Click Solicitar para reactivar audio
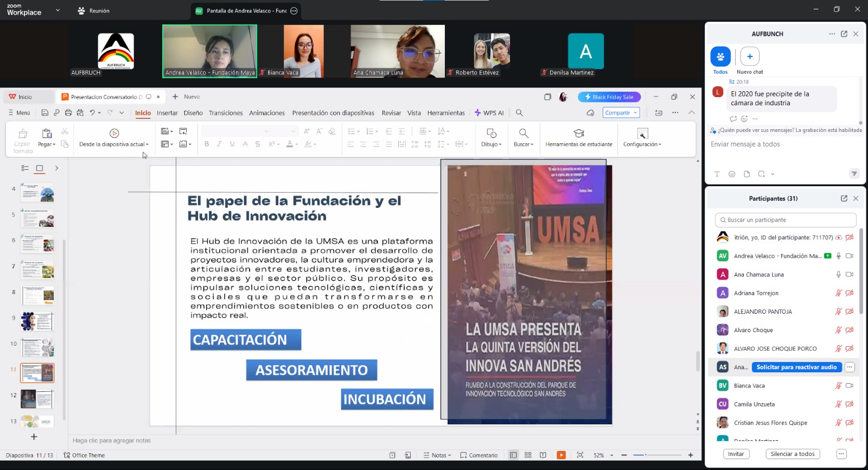The image size is (868, 470). pyautogui.click(x=796, y=367)
